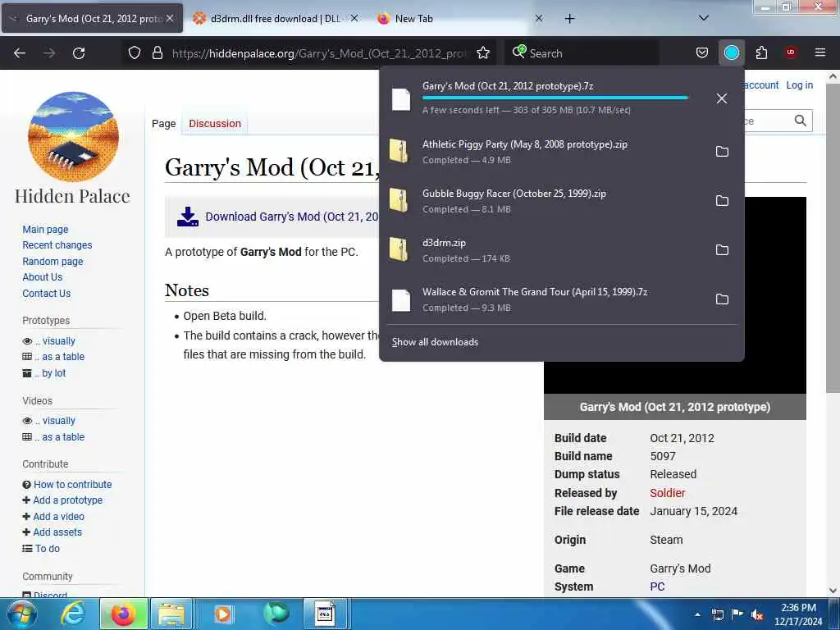Click the site security padlock icon

pos(157,53)
